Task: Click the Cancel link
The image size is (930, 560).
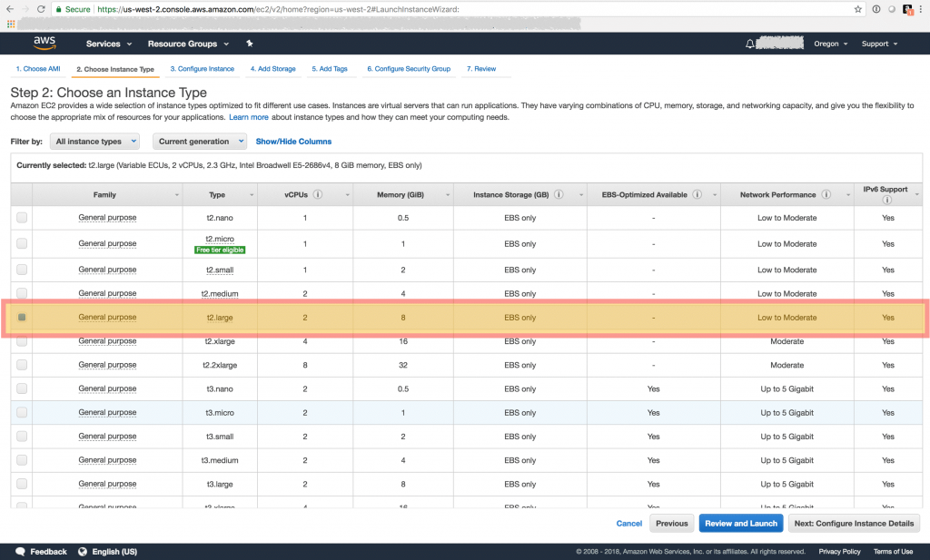Action: point(628,524)
